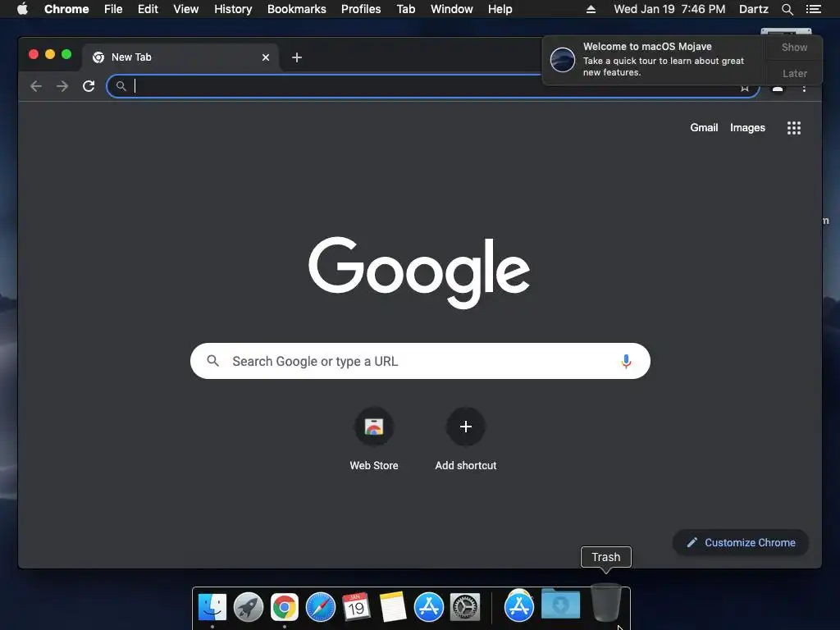Open Finder from the dock

point(212,607)
